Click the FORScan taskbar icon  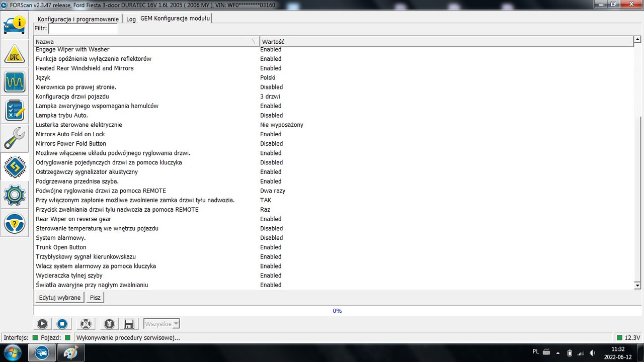coord(42,353)
